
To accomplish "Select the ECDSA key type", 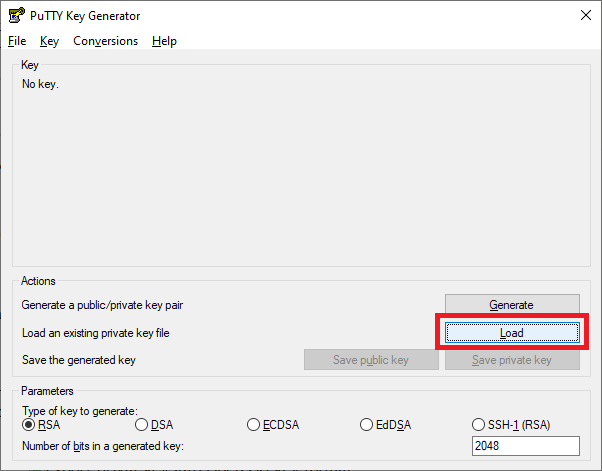I will click(x=273, y=425).
